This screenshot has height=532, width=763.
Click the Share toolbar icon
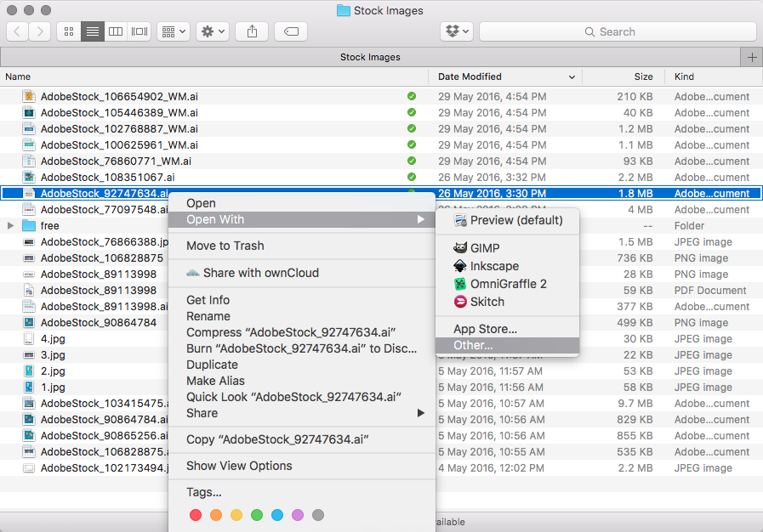click(x=252, y=31)
